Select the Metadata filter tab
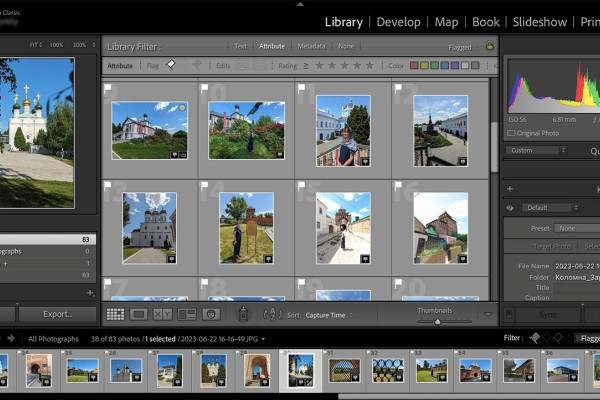Screen dimensions: 600x400 311,46
